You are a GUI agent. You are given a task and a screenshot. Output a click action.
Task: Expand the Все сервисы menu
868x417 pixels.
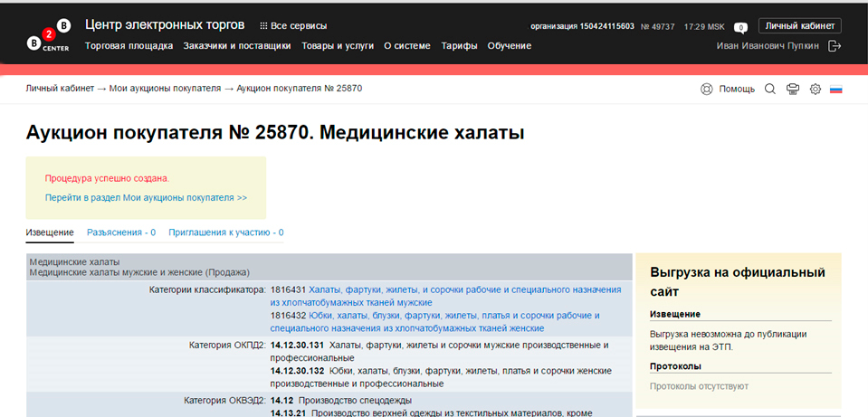tap(293, 26)
